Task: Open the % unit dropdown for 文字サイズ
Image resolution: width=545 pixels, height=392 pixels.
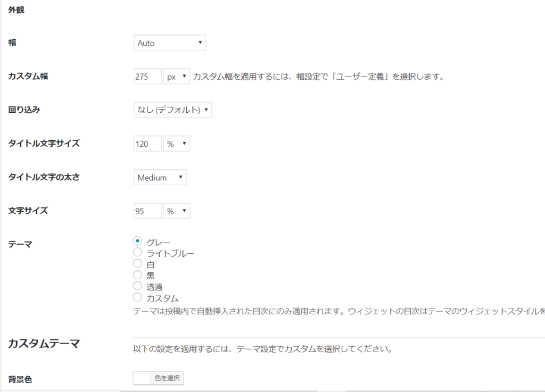Action: point(177,211)
